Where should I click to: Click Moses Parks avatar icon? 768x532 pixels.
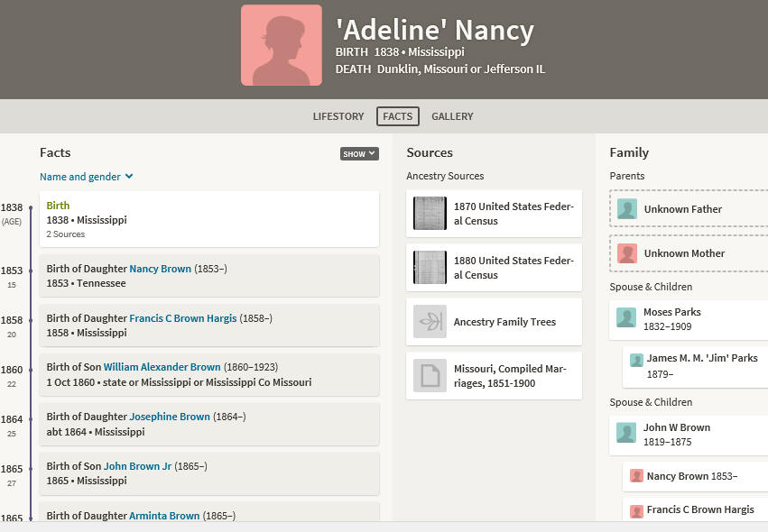pyautogui.click(x=626, y=317)
